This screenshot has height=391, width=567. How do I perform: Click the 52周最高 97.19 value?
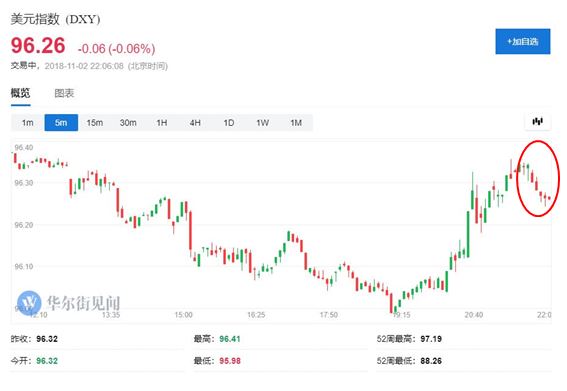[x=431, y=339]
